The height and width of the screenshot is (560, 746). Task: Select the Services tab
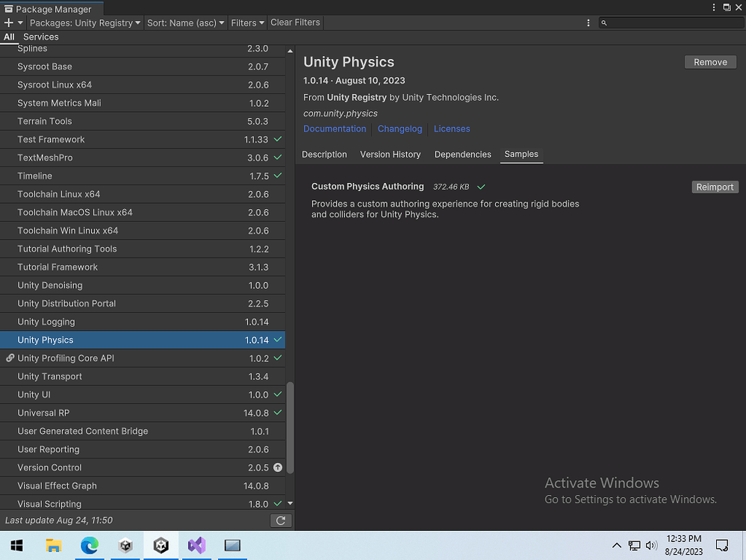[x=41, y=37]
